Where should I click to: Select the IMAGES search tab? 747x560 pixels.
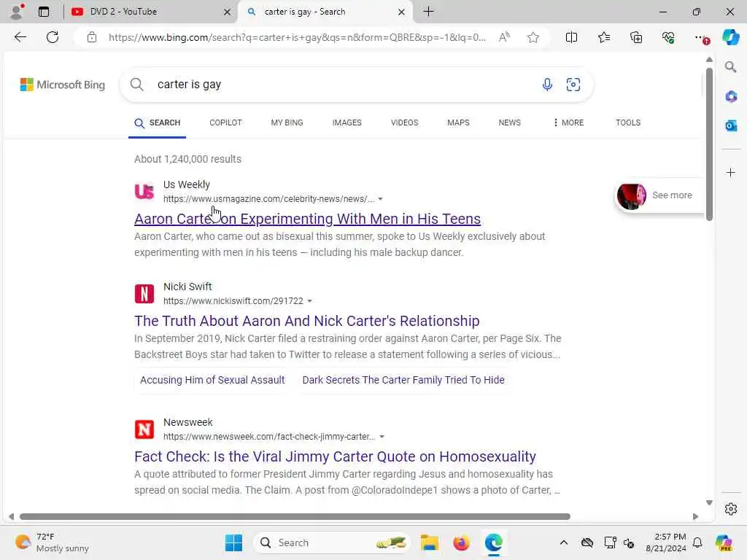[347, 122]
